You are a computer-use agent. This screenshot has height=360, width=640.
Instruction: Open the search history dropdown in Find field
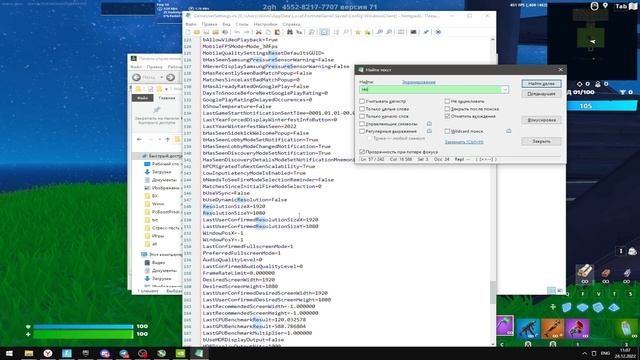[x=505, y=89]
